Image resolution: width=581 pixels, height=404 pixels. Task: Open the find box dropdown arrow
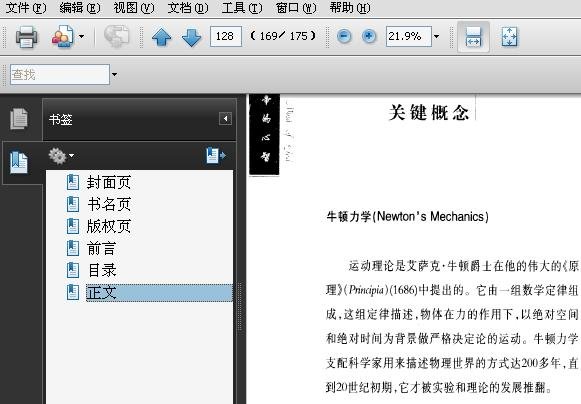114,74
